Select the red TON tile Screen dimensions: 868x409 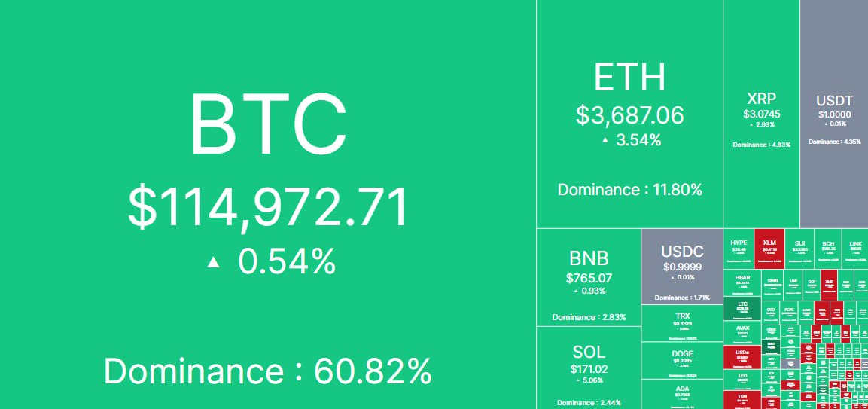point(742,399)
